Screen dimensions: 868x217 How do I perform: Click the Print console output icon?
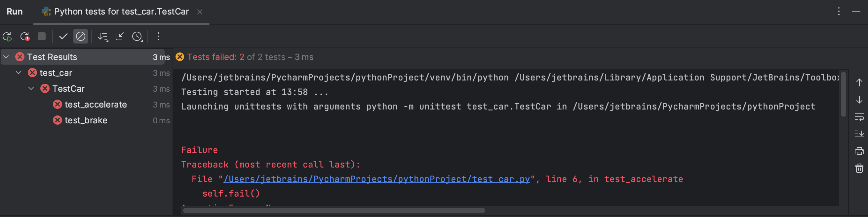coord(859,151)
